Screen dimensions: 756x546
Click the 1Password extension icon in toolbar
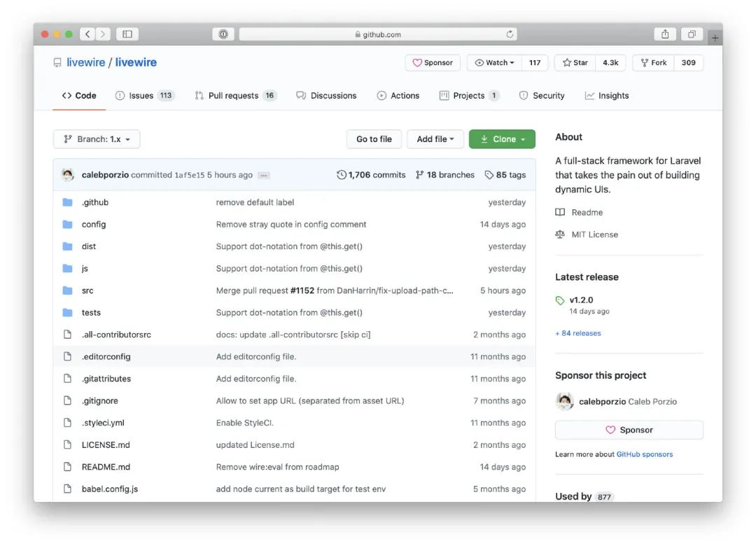click(223, 34)
